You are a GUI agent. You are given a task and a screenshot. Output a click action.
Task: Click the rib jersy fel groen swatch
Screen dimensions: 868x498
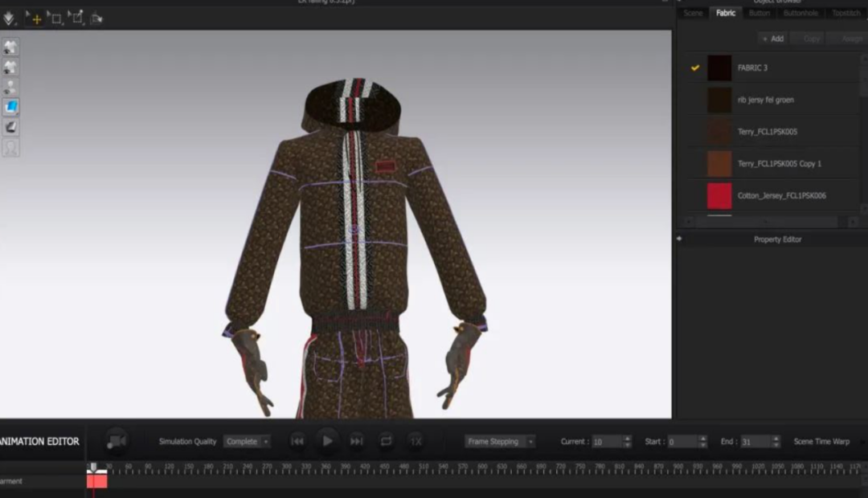(x=719, y=100)
